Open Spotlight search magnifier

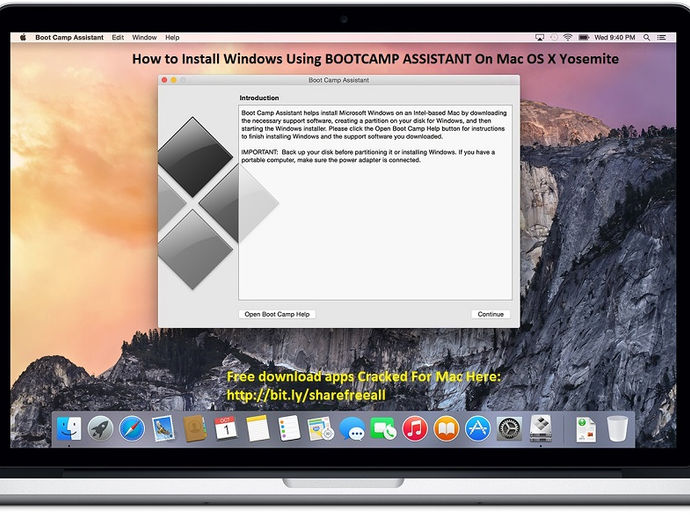pyautogui.click(x=646, y=37)
